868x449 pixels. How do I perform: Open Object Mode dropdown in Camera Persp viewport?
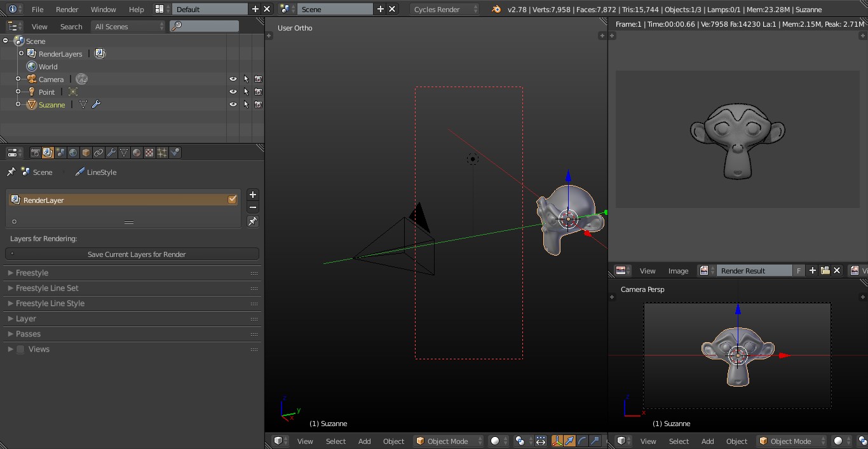791,441
